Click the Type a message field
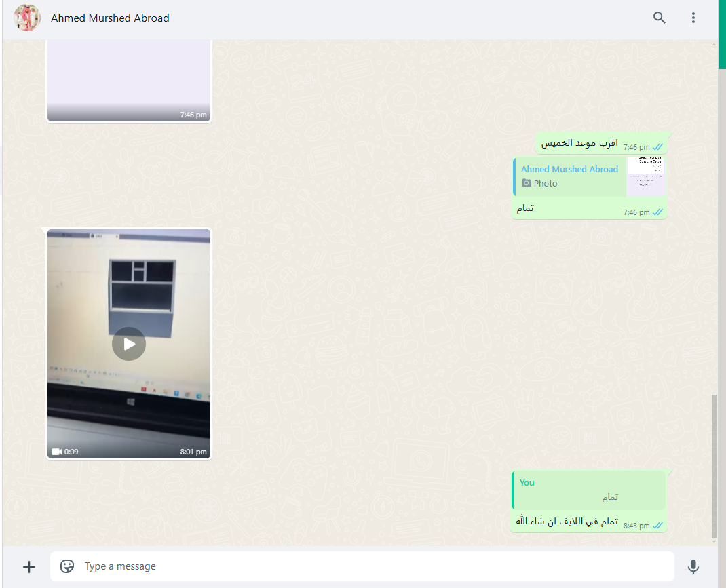 tap(362, 566)
